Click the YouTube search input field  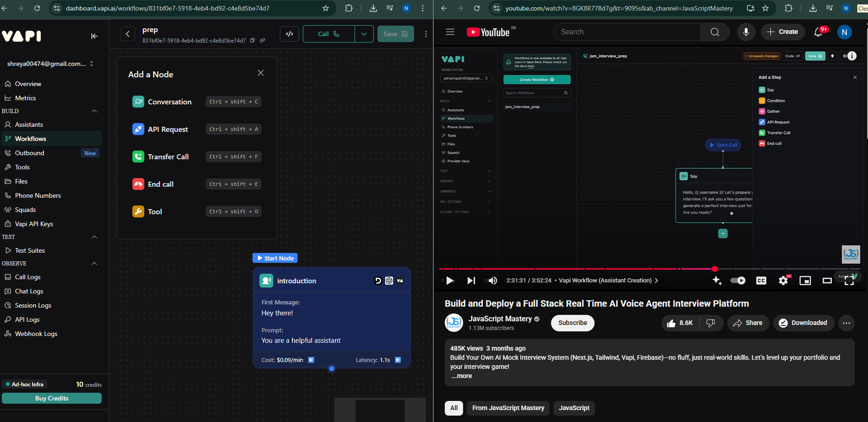(x=626, y=32)
